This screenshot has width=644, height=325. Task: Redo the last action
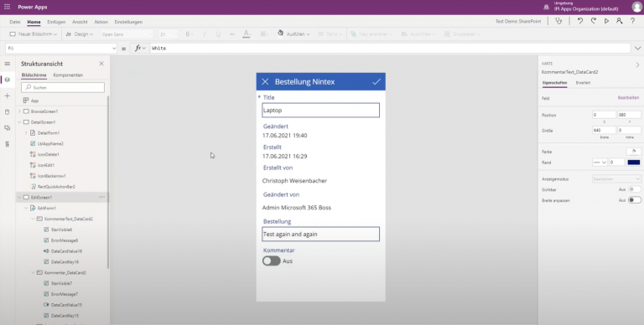(594, 21)
